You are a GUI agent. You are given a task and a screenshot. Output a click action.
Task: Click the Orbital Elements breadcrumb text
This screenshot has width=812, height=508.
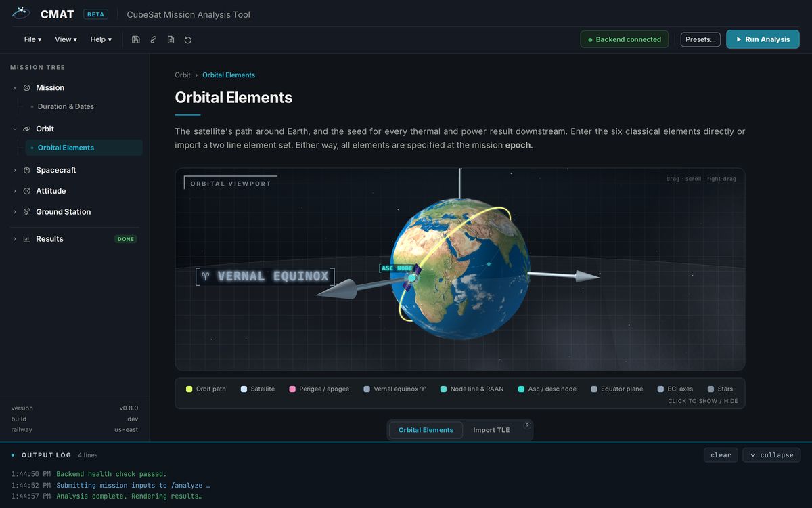point(229,75)
